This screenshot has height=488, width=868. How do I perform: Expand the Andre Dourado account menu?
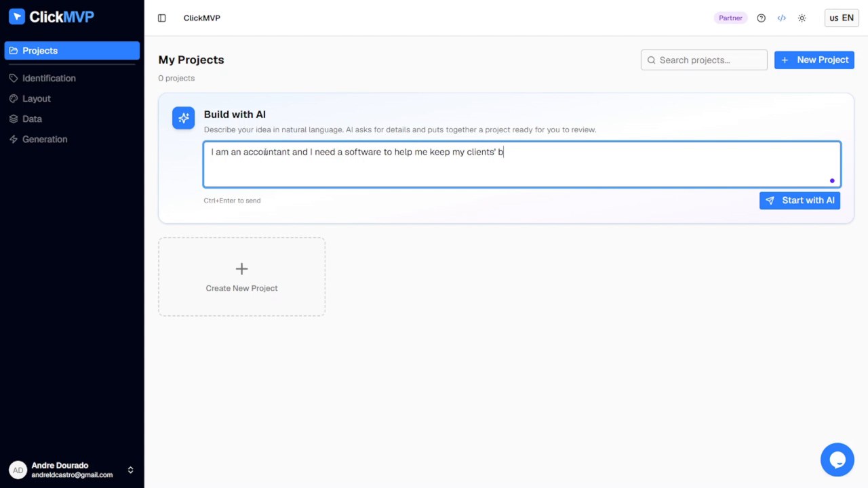72,470
